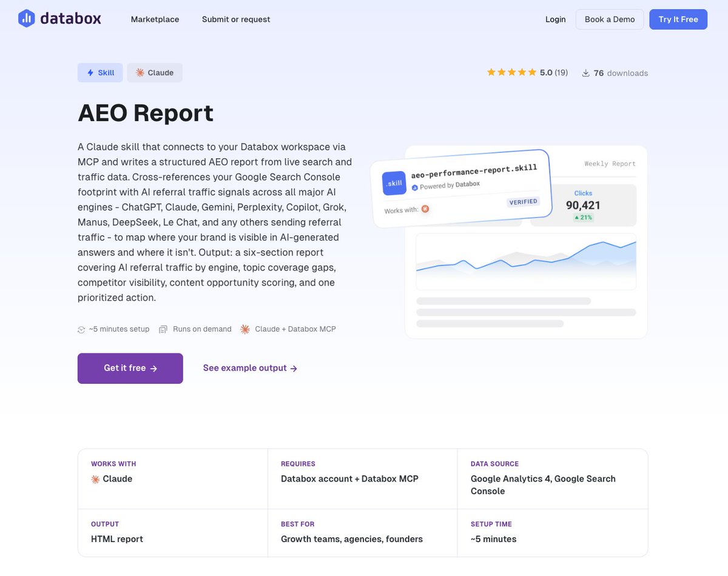
Task: Click the Databox logo icon
Action: 26,19
